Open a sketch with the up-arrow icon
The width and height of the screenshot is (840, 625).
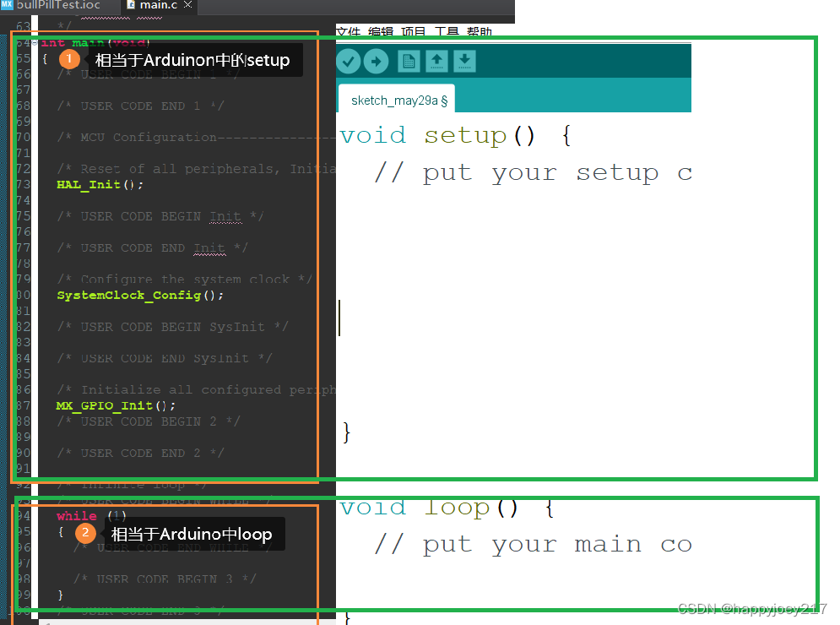[x=436, y=61]
